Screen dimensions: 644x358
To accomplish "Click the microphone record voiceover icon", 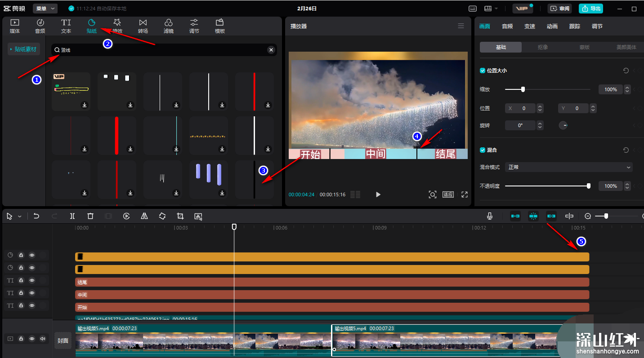I will click(490, 216).
